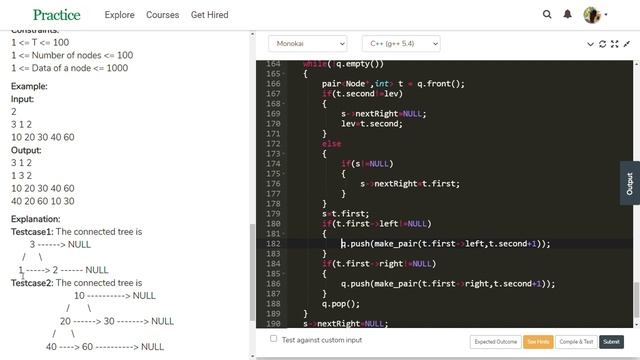The image size is (640, 360).
Task: Open the Output side tab
Action: tap(630, 183)
